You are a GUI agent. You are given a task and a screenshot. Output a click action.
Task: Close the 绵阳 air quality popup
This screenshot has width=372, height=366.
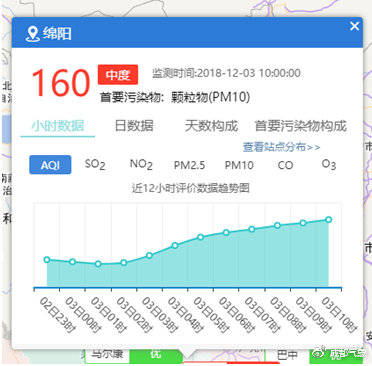click(x=354, y=26)
